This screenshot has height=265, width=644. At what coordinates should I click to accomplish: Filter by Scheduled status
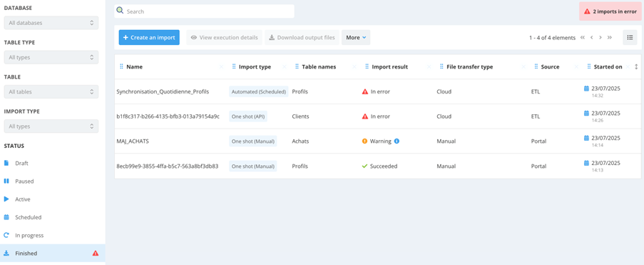pos(53,217)
